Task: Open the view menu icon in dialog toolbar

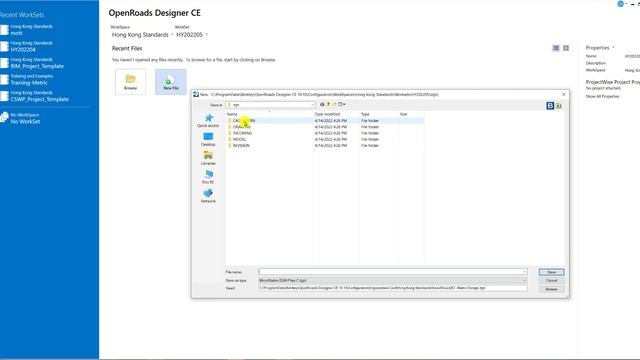Action: tap(342, 104)
